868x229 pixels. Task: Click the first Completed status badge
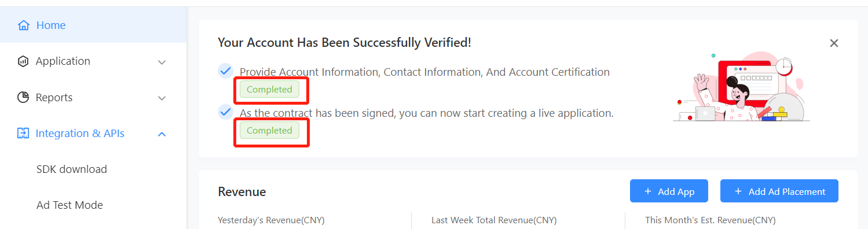[270, 90]
